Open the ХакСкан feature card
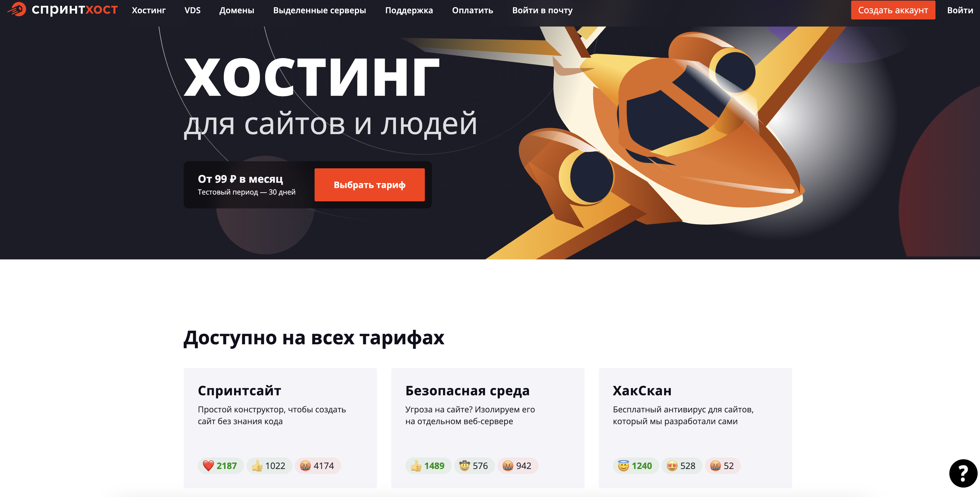Screen dimensions: 980x497 695,428
